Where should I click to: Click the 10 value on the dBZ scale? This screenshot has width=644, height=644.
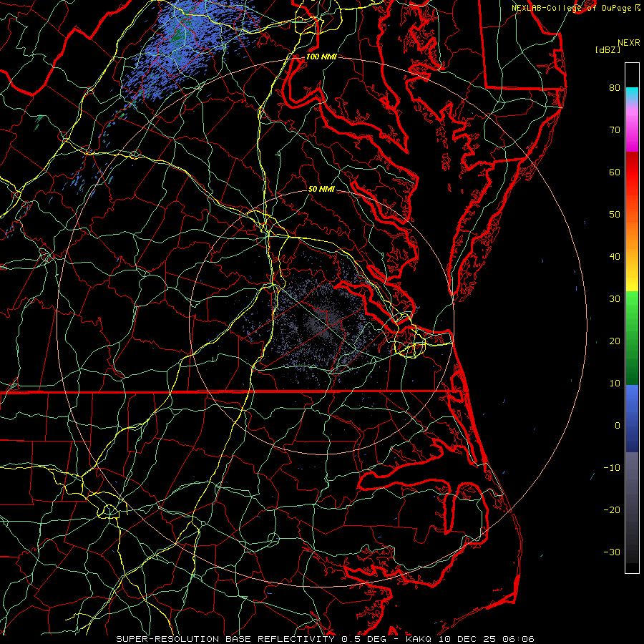tap(615, 384)
